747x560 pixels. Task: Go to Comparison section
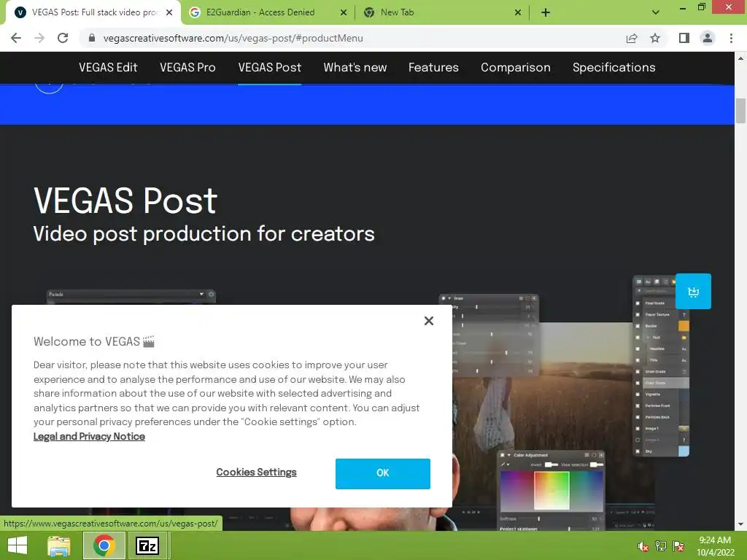click(x=516, y=68)
